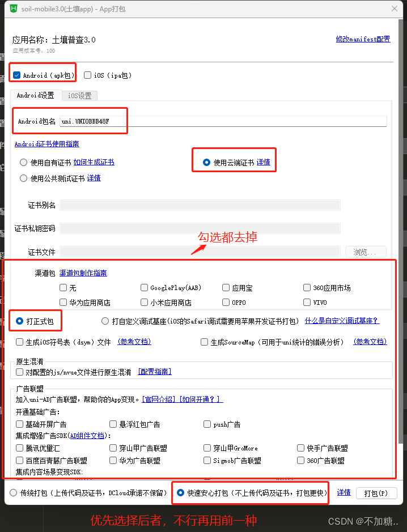
Task: Open the Android证书使用指南 link
Action: tap(47, 144)
